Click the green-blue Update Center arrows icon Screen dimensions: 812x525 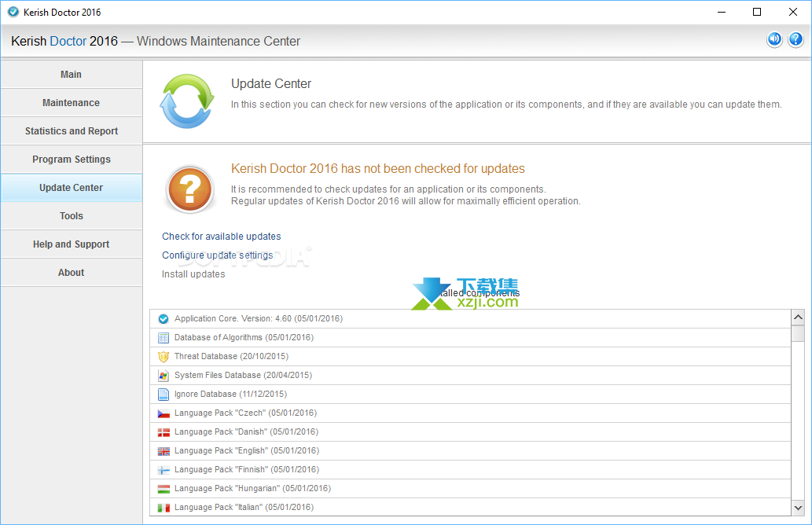point(187,101)
